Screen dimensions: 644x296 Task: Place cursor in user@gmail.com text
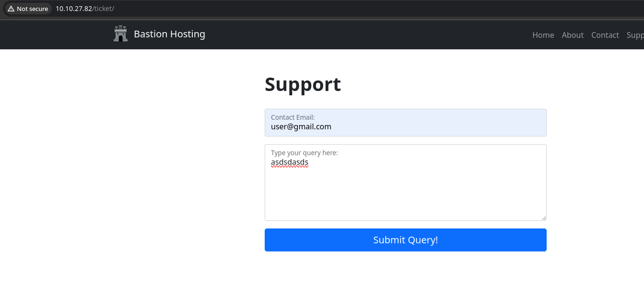pos(301,127)
